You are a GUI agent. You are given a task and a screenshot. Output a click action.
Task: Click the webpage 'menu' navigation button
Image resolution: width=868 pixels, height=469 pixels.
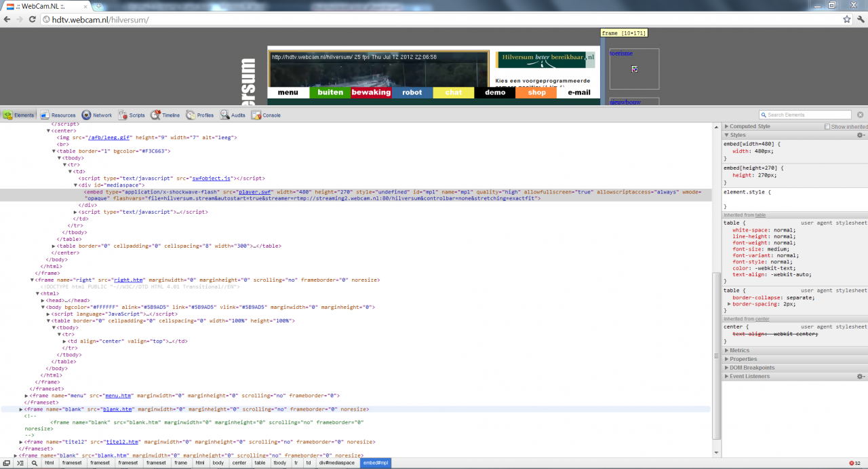coord(288,92)
